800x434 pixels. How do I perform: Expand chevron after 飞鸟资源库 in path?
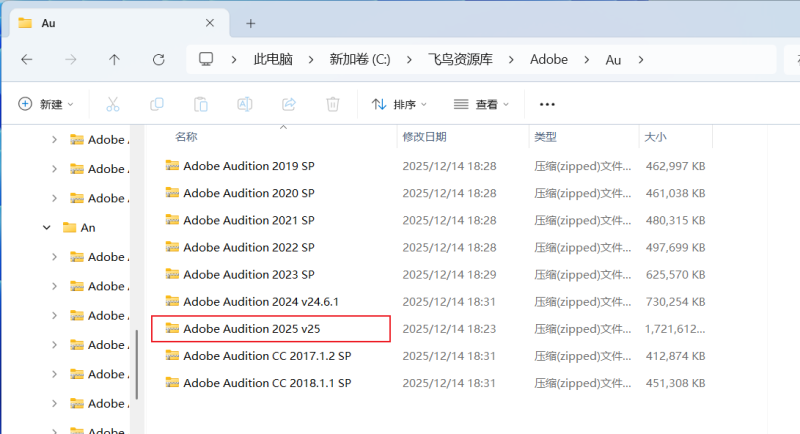pyautogui.click(x=511, y=60)
